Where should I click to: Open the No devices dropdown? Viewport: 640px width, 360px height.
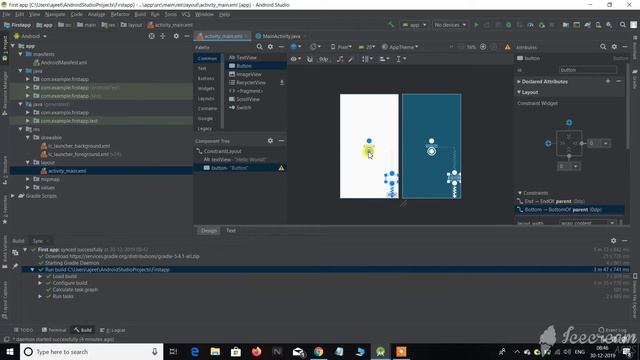(450, 25)
